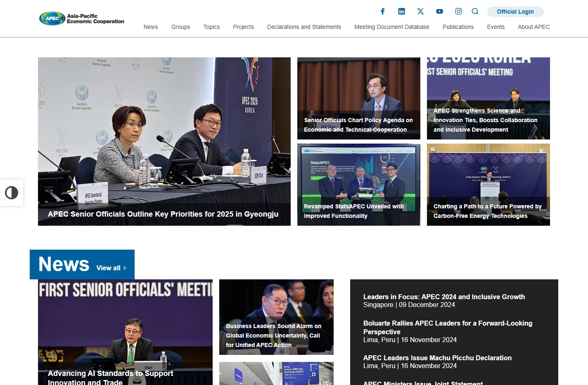Image resolution: width=588 pixels, height=385 pixels.
Task: Click the News section heading
Action: click(64, 264)
